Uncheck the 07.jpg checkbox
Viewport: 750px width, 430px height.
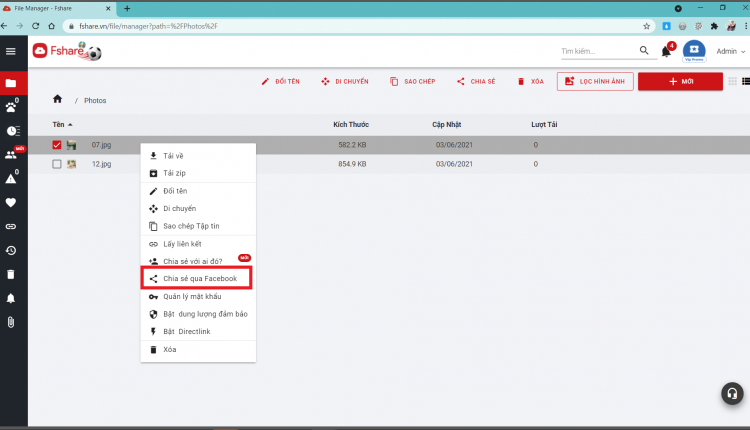(57, 145)
